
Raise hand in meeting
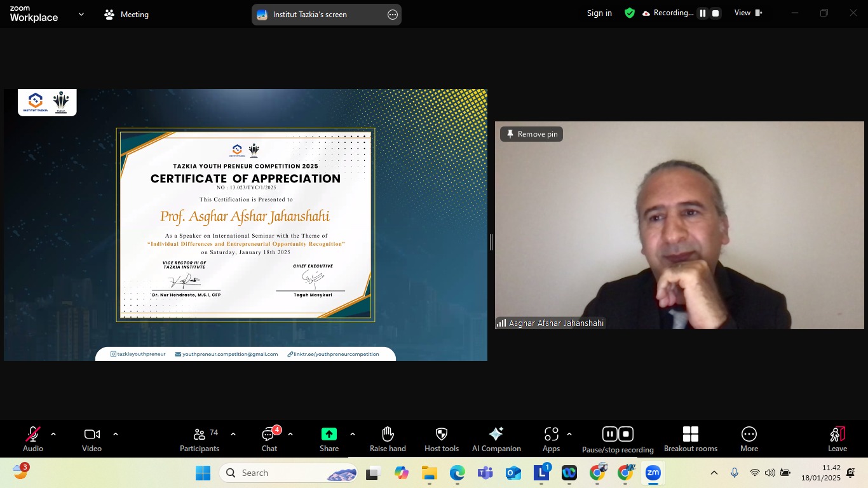pos(388,439)
